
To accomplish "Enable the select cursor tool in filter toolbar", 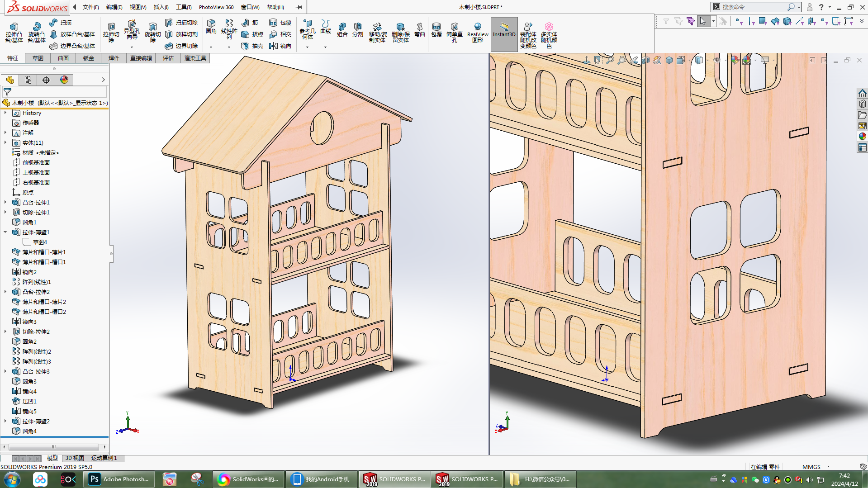I will (703, 21).
